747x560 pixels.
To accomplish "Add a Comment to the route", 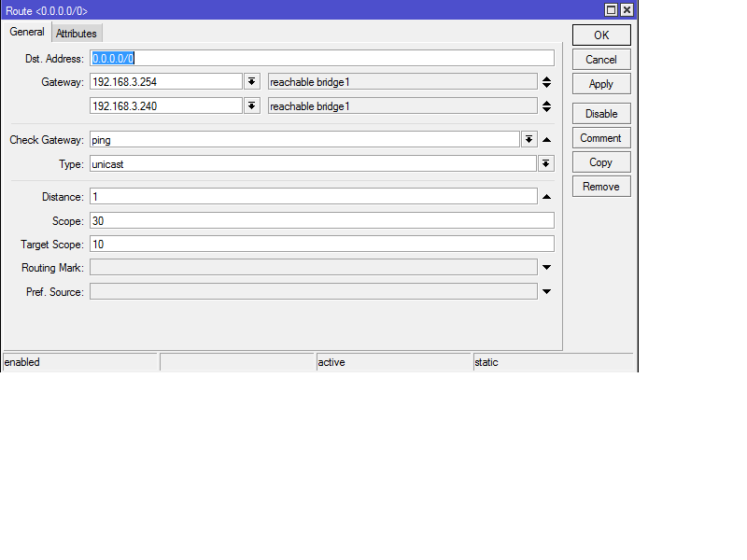I will coord(601,138).
